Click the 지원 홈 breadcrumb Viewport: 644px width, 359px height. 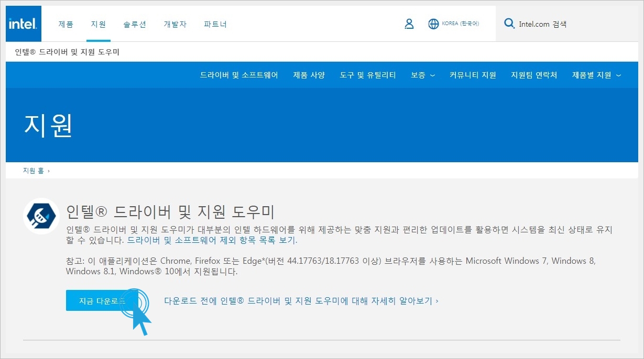coord(34,171)
